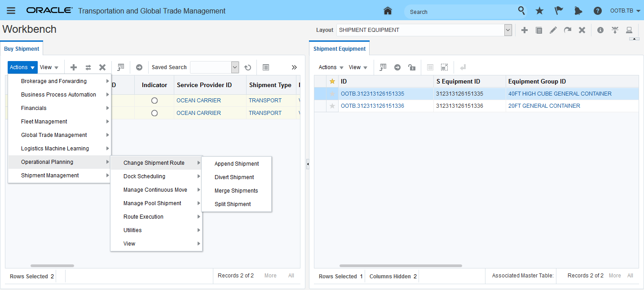The width and height of the screenshot is (644, 290).
Task: Open 40FT HIGH CUBE GENERAL CONTAINER link
Action: (x=560, y=94)
